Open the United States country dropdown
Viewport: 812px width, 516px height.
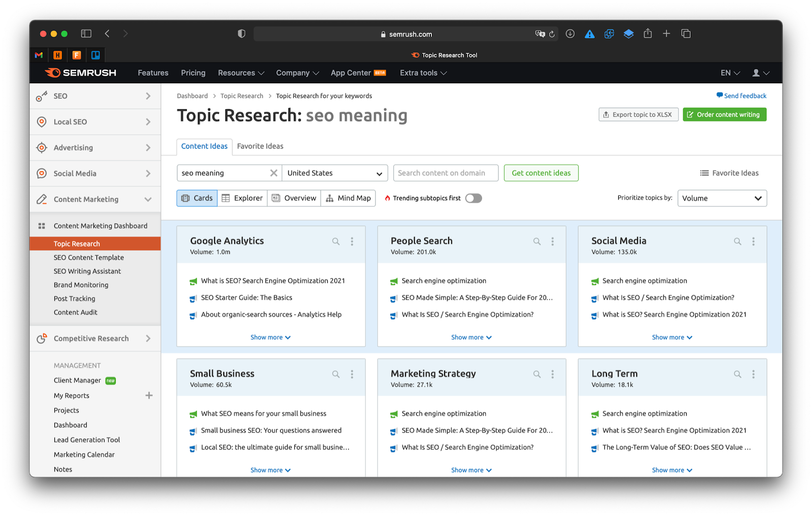[x=335, y=173]
